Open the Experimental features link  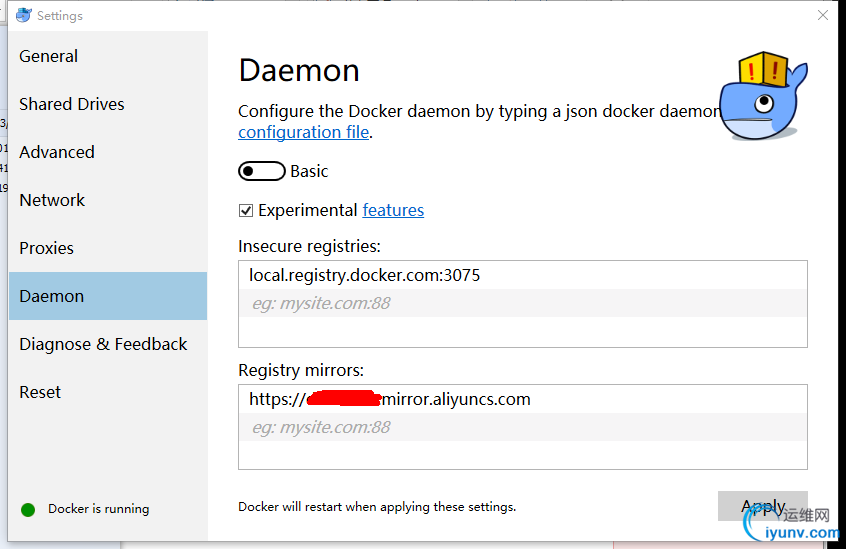click(x=393, y=210)
